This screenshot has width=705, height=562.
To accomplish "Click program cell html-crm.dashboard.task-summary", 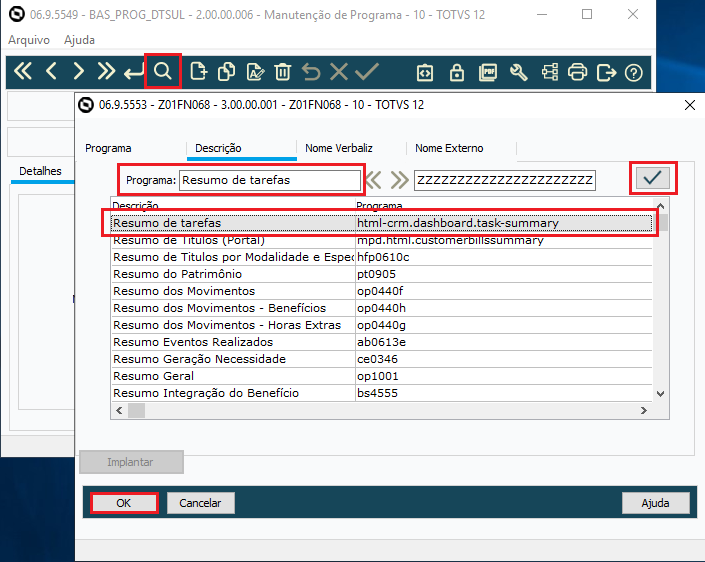I will click(x=504, y=223).
